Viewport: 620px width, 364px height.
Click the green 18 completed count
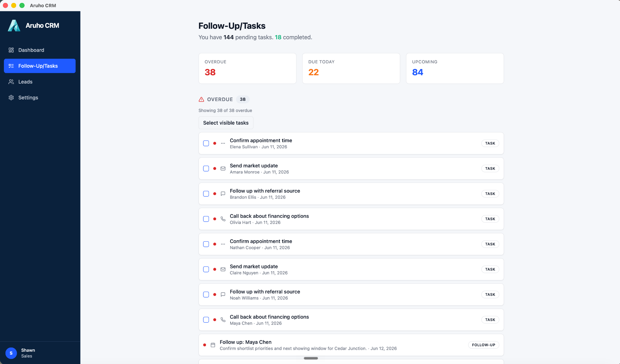278,37
